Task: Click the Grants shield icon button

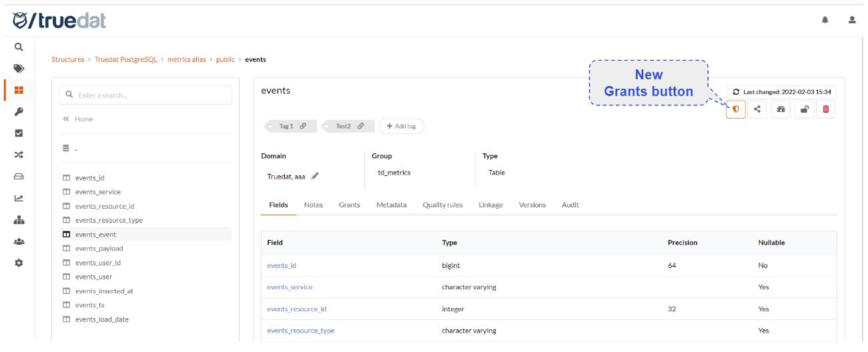Action: tap(735, 109)
